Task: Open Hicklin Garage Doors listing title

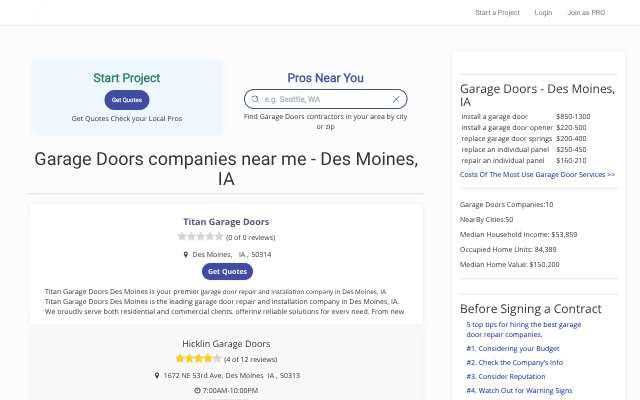Action: click(226, 344)
